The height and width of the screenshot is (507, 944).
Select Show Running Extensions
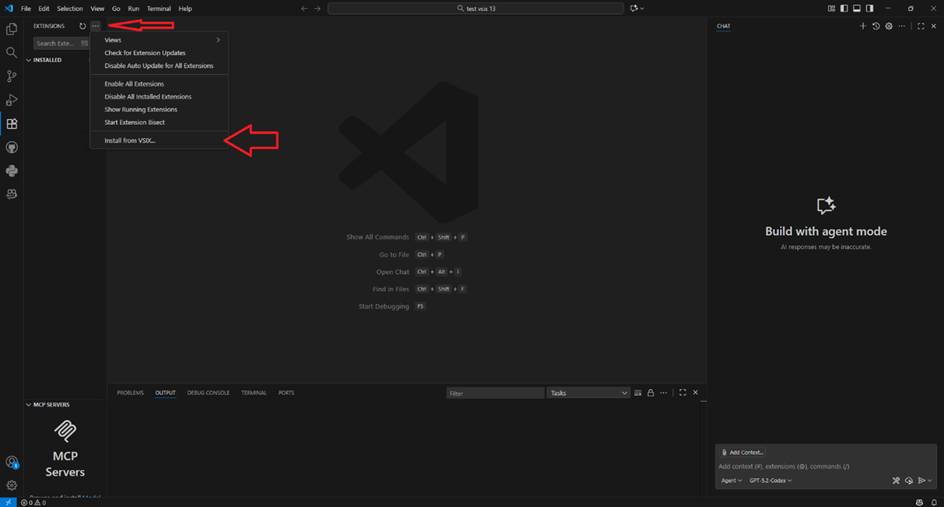click(159, 110)
